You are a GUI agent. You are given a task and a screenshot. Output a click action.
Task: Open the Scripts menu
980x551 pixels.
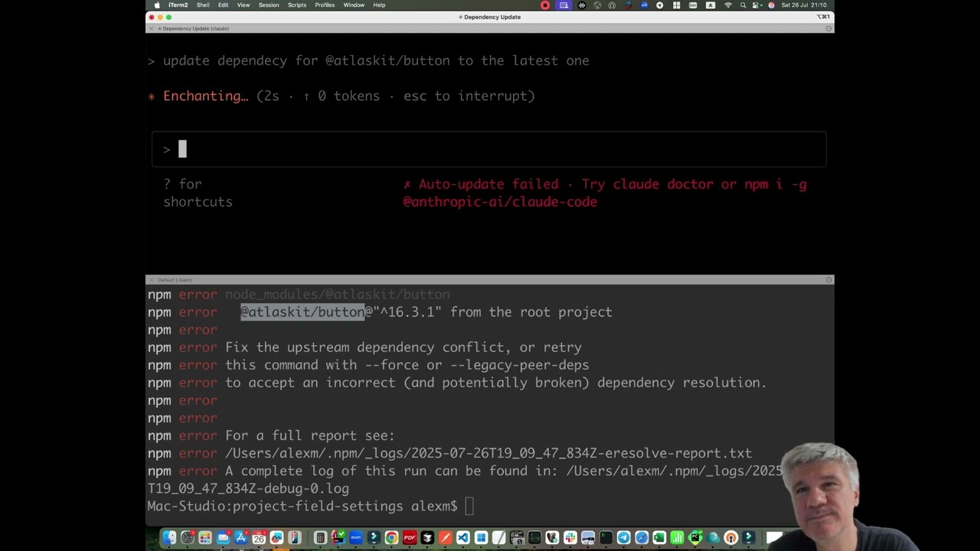[x=297, y=5]
